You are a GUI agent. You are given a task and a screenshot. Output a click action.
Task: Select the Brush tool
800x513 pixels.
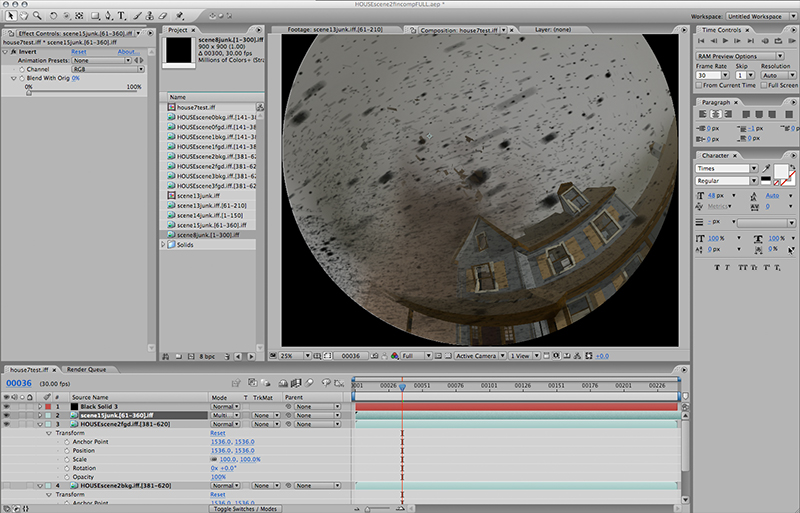137,16
